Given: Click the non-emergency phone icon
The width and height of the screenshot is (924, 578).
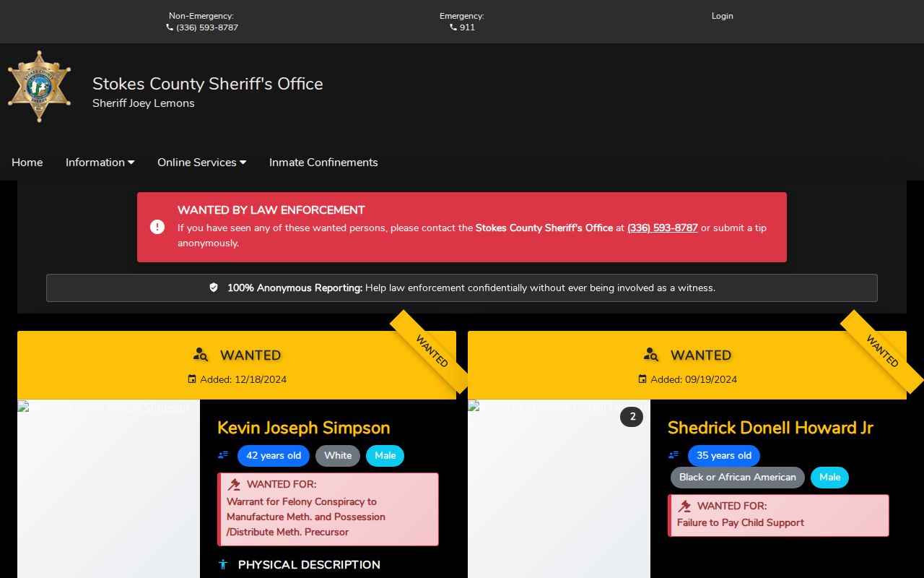Looking at the screenshot, I should pos(170,27).
